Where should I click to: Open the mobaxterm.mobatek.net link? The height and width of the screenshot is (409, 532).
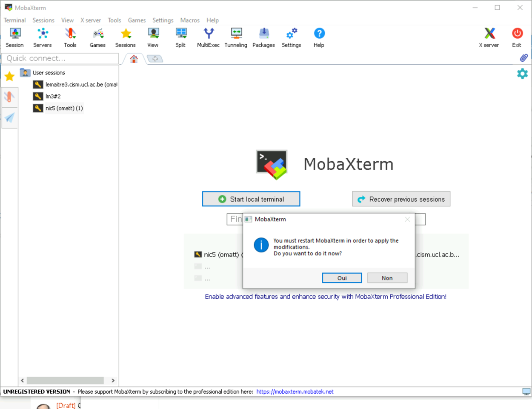(295, 392)
